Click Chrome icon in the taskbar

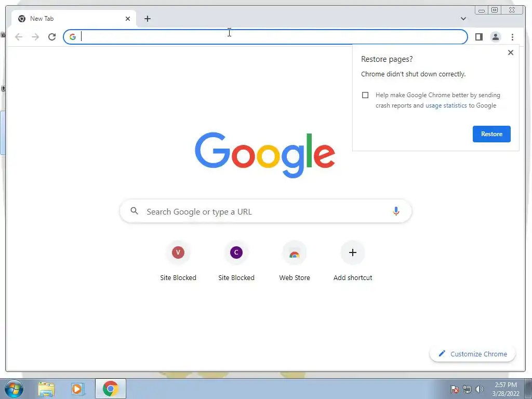110,389
